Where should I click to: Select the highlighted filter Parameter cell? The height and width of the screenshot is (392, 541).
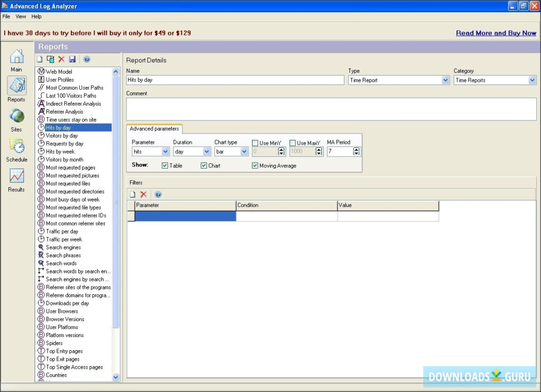(185, 217)
